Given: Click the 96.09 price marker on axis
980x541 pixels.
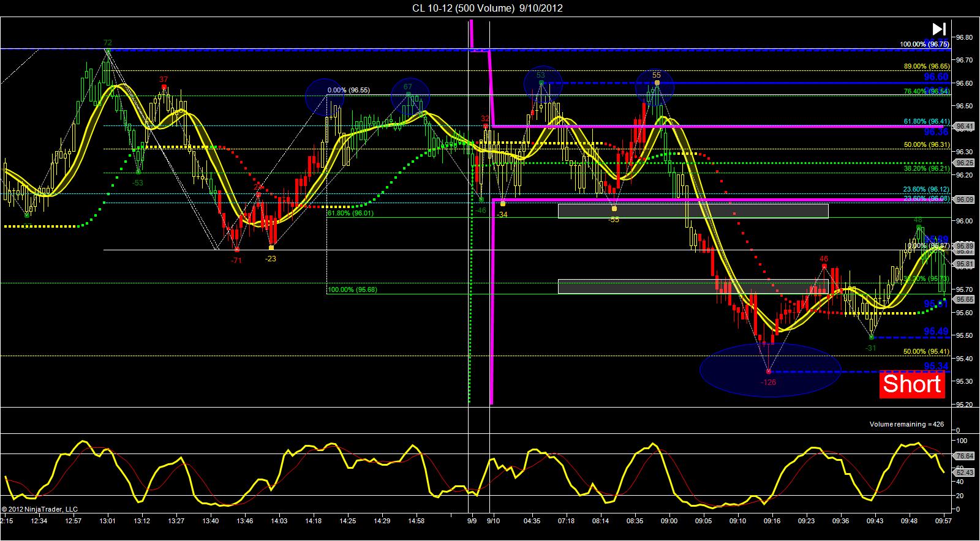Looking at the screenshot, I should point(965,200).
